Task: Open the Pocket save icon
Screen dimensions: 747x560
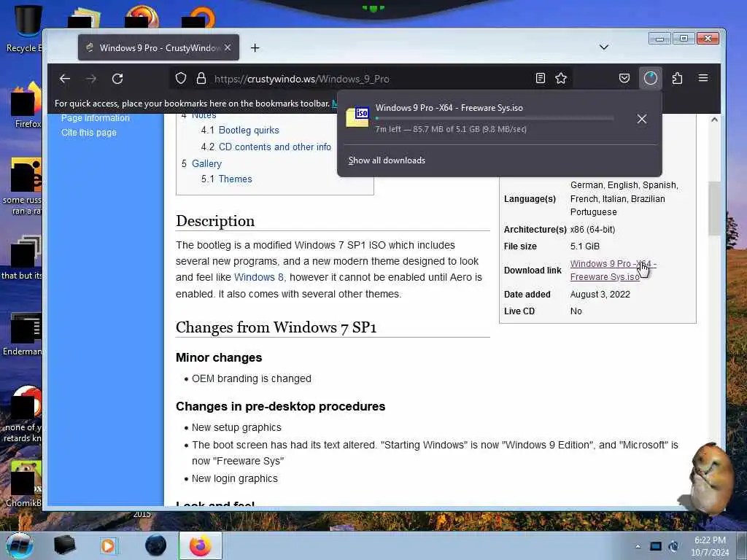Action: 624,78
